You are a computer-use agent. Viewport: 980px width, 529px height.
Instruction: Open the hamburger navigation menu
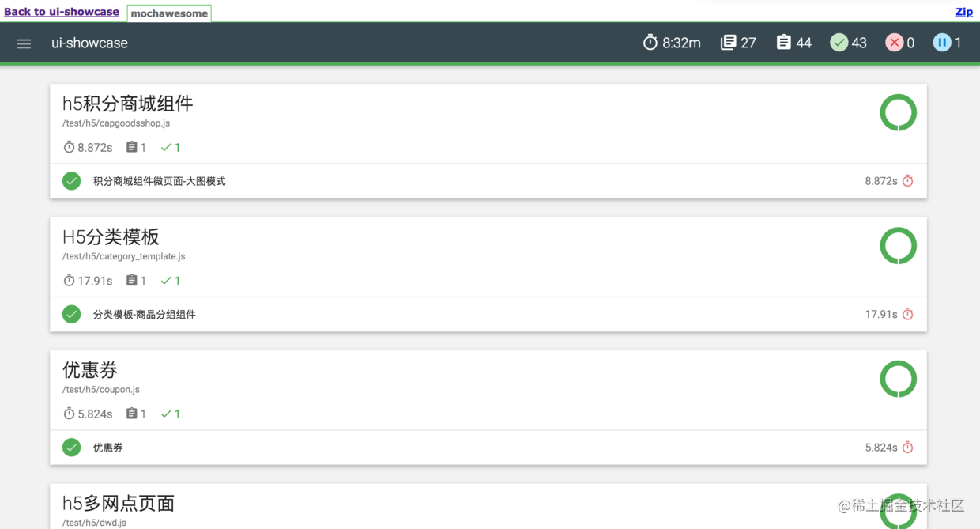coord(24,43)
